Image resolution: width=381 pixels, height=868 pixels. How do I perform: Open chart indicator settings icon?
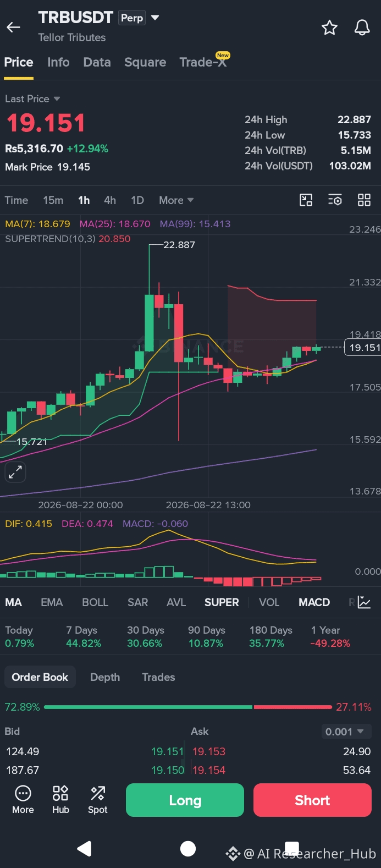(335, 200)
